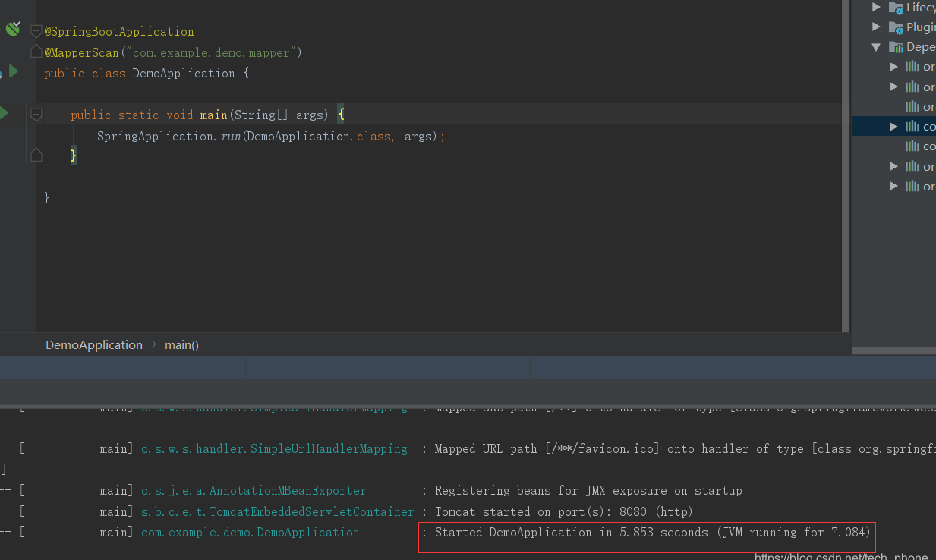The width and height of the screenshot is (936, 560).
Task: Click @SpringBootApplication annotation in editor
Action: pyautogui.click(x=119, y=32)
